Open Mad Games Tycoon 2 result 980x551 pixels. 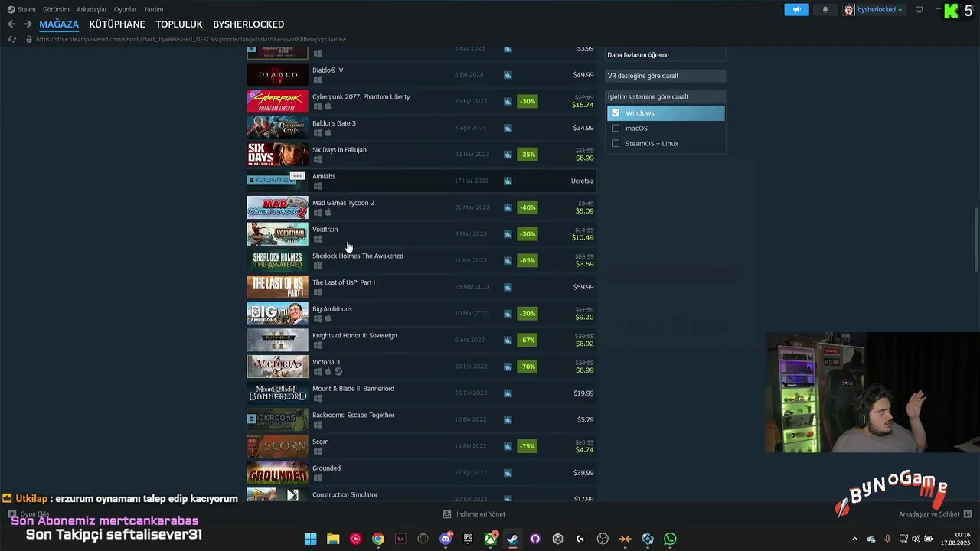coord(420,207)
